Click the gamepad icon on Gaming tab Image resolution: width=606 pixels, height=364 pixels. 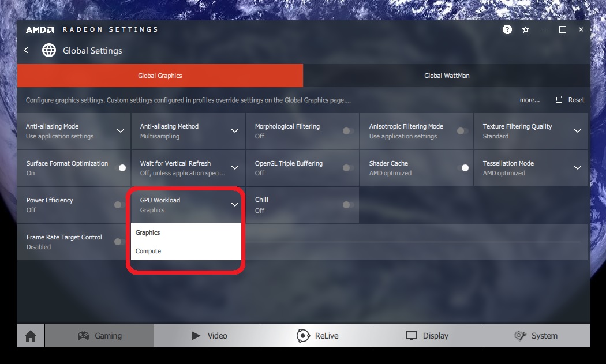[83, 336]
